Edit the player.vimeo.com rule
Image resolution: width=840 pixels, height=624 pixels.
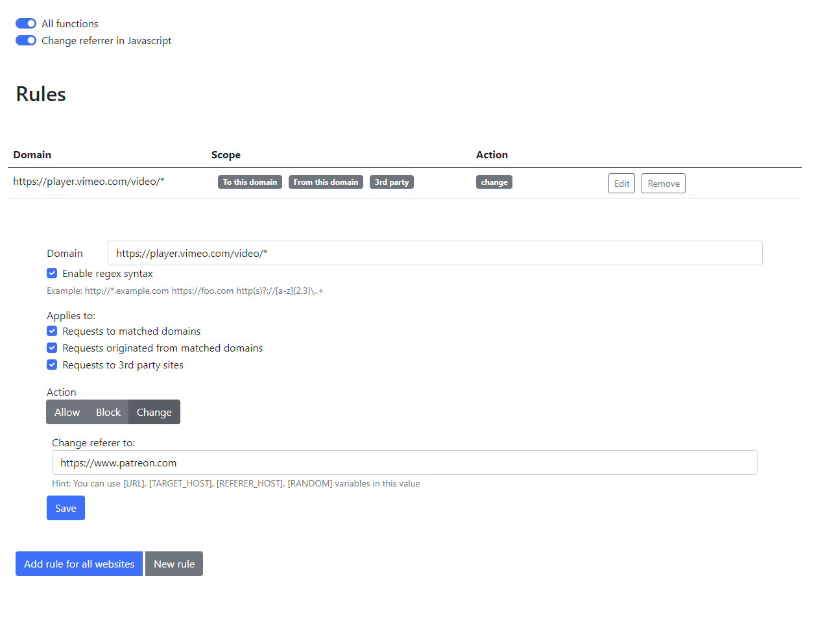point(621,184)
